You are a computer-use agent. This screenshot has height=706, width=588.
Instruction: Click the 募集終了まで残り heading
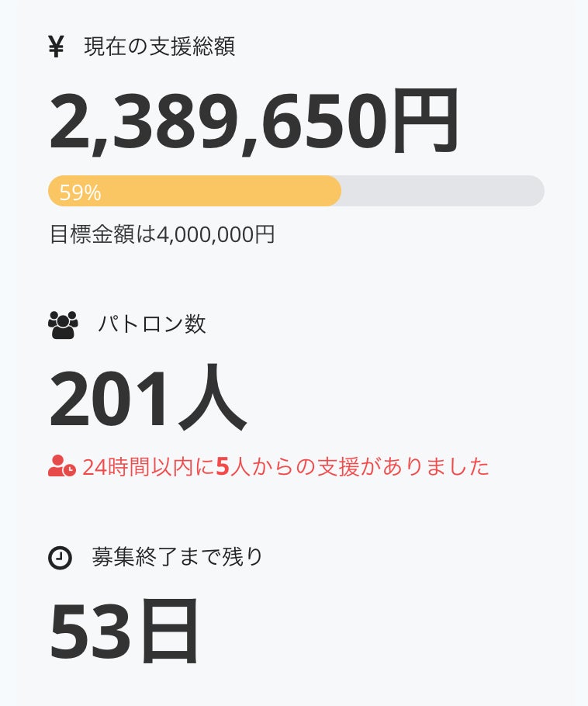(178, 557)
